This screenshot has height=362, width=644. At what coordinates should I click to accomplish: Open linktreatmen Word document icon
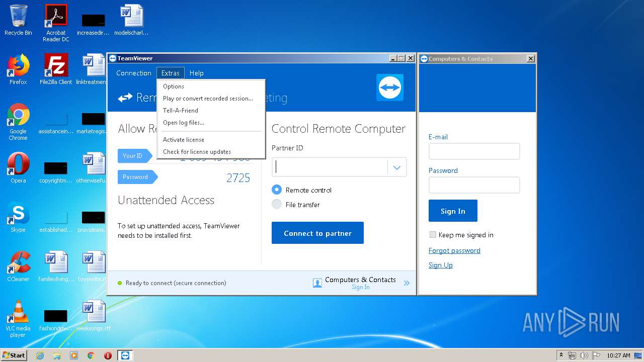pos(94,69)
